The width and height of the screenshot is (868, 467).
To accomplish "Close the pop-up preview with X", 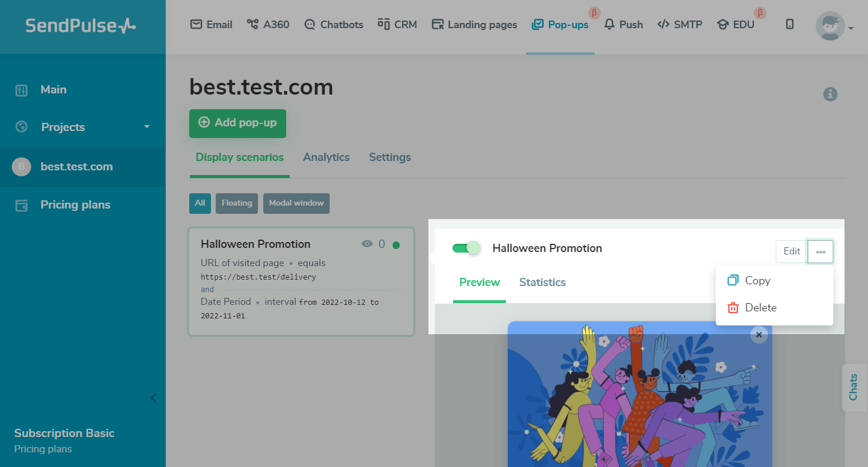I will [x=759, y=334].
